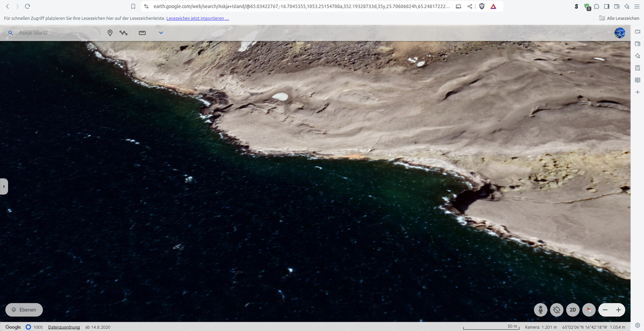Open the wallet icon in browser sidebar

point(637,44)
